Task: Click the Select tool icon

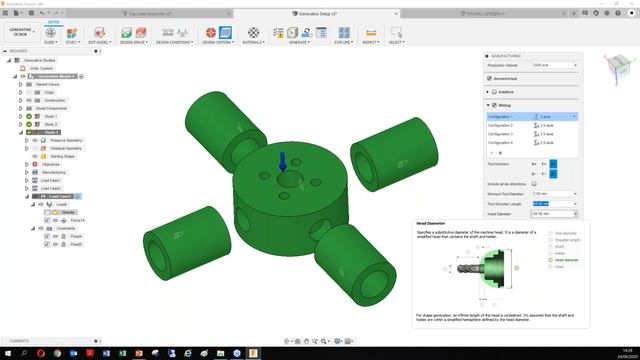Action: click(x=396, y=33)
